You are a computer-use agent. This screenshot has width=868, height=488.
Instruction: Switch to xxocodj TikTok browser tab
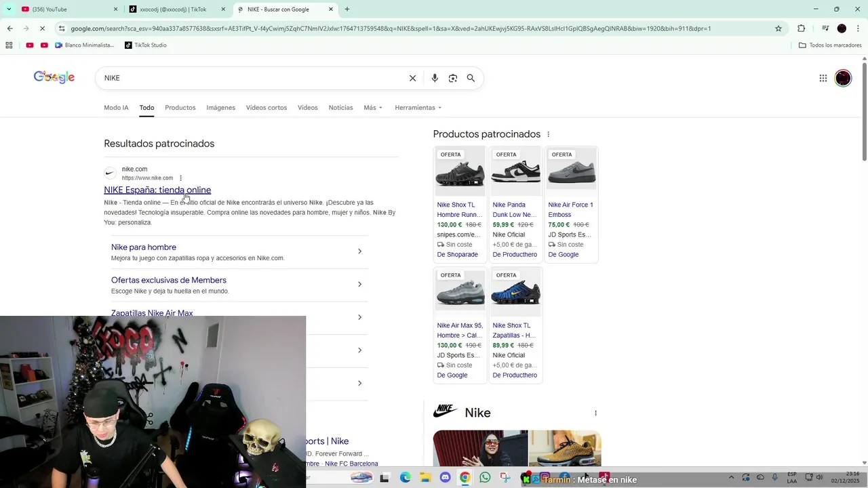tap(178, 9)
